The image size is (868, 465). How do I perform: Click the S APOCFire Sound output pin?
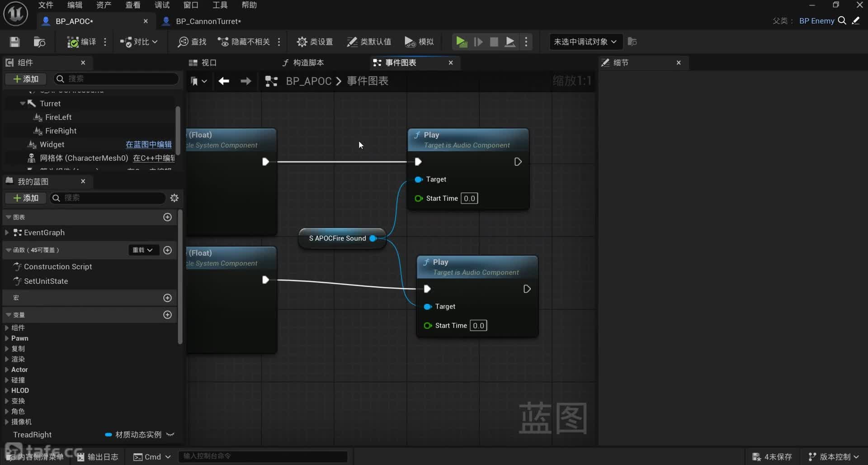pyautogui.click(x=373, y=238)
